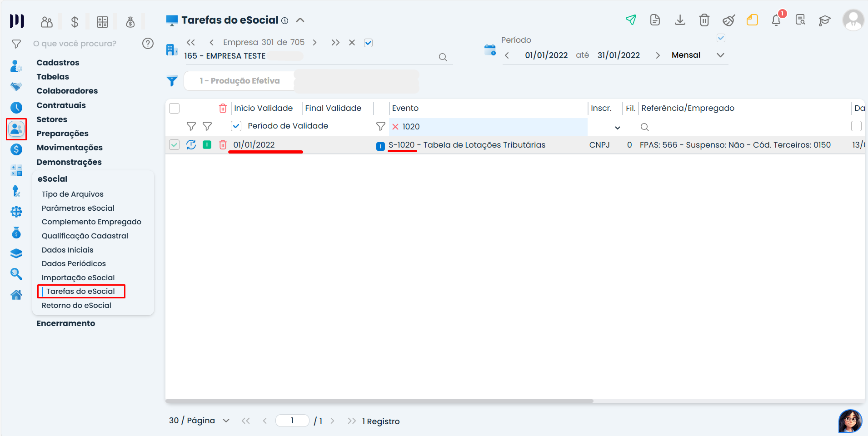
Task: Open the Inscr. column filter dropdown
Action: tap(617, 128)
